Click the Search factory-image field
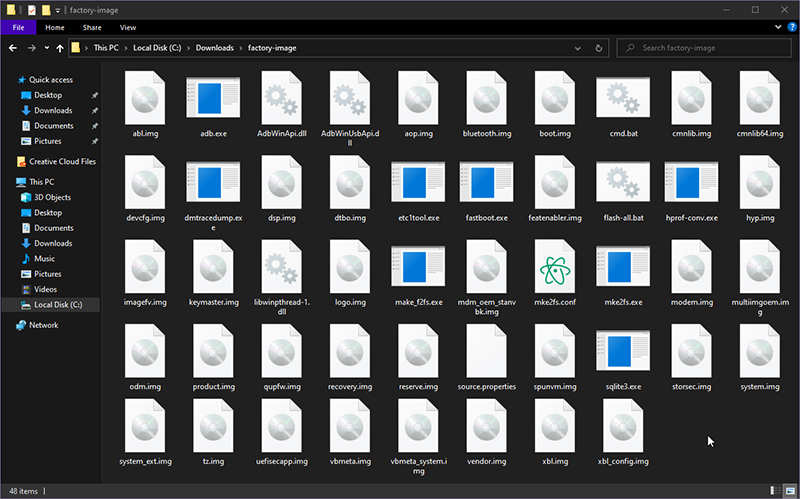800x499 pixels. click(704, 48)
